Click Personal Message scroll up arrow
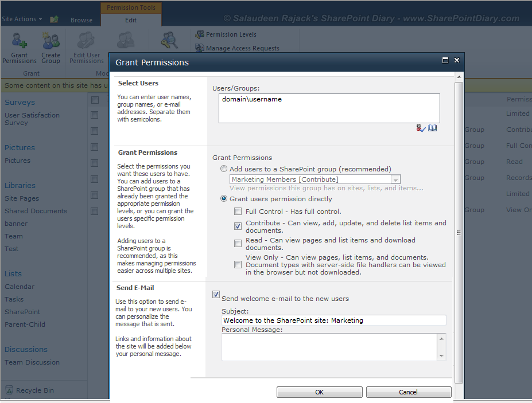Image resolution: width=532 pixels, height=403 pixels. (x=441, y=339)
